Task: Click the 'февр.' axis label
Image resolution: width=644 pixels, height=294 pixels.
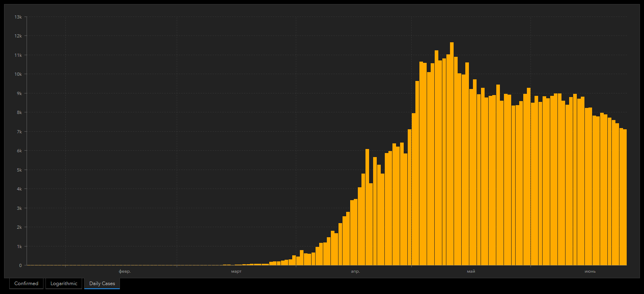Action: point(125,271)
